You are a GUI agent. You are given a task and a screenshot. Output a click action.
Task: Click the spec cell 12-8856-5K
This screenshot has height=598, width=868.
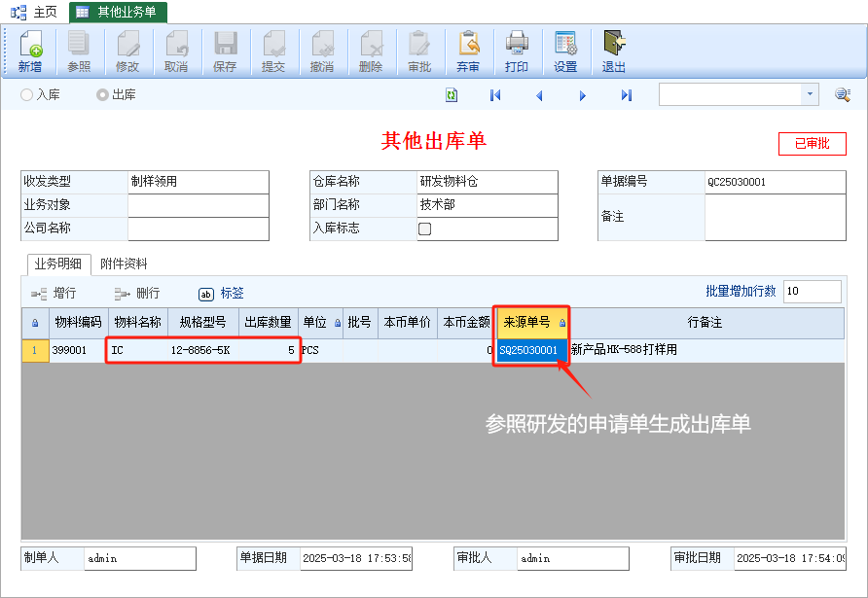tap(203, 350)
